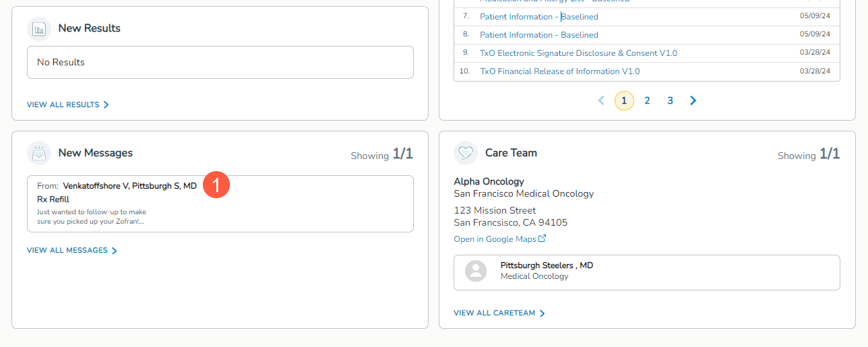Viewport: 868px width, 347px height.
Task: Select page 1 of documents
Action: pyautogui.click(x=624, y=100)
